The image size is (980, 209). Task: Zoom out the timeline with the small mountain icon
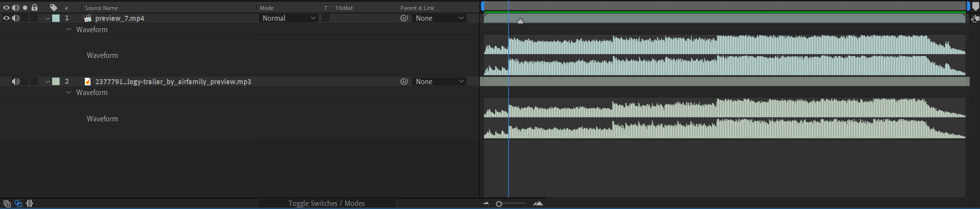486,203
